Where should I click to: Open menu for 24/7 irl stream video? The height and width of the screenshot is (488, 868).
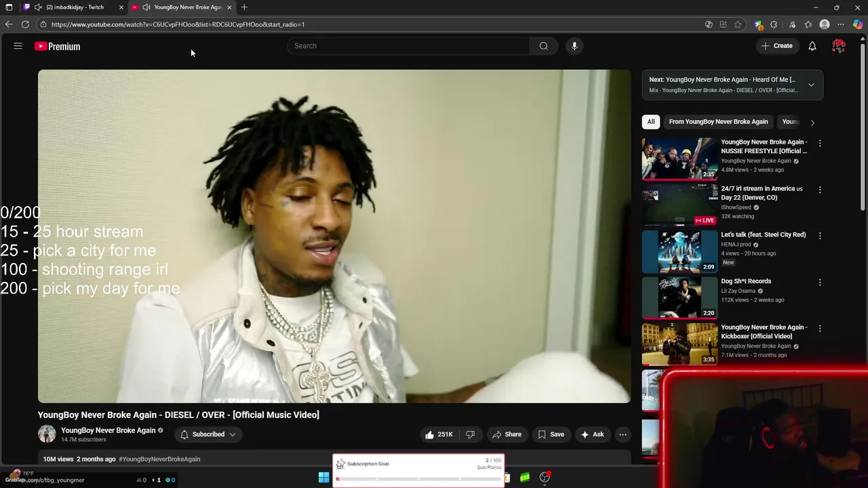[x=820, y=190]
